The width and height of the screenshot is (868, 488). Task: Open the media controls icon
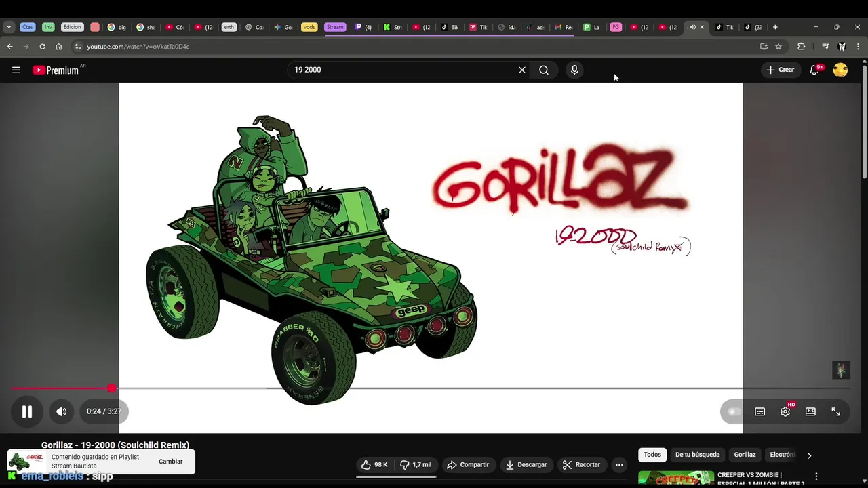coord(825,47)
